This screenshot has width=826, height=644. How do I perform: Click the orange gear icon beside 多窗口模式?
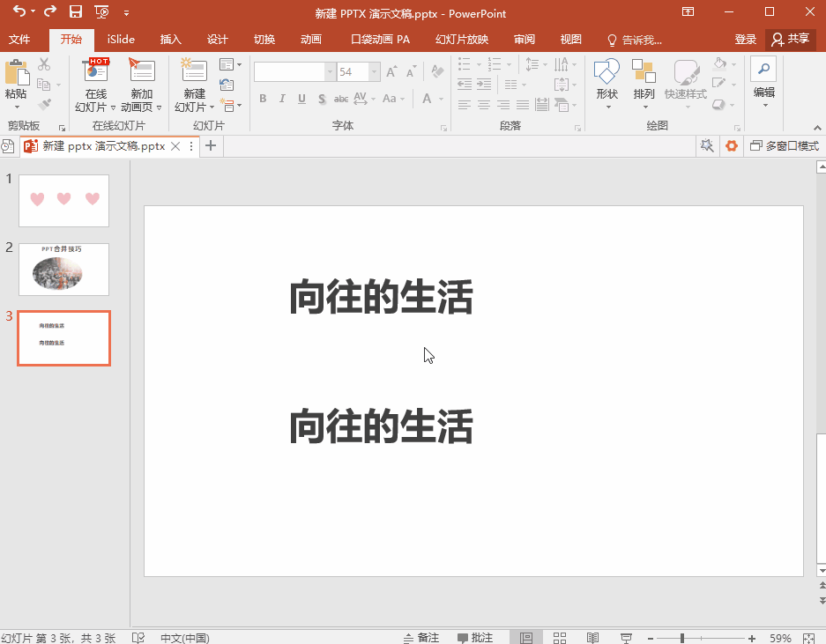[732, 146]
